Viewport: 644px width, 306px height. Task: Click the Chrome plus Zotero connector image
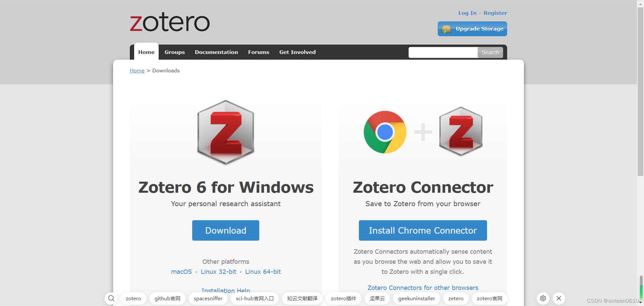(423, 132)
